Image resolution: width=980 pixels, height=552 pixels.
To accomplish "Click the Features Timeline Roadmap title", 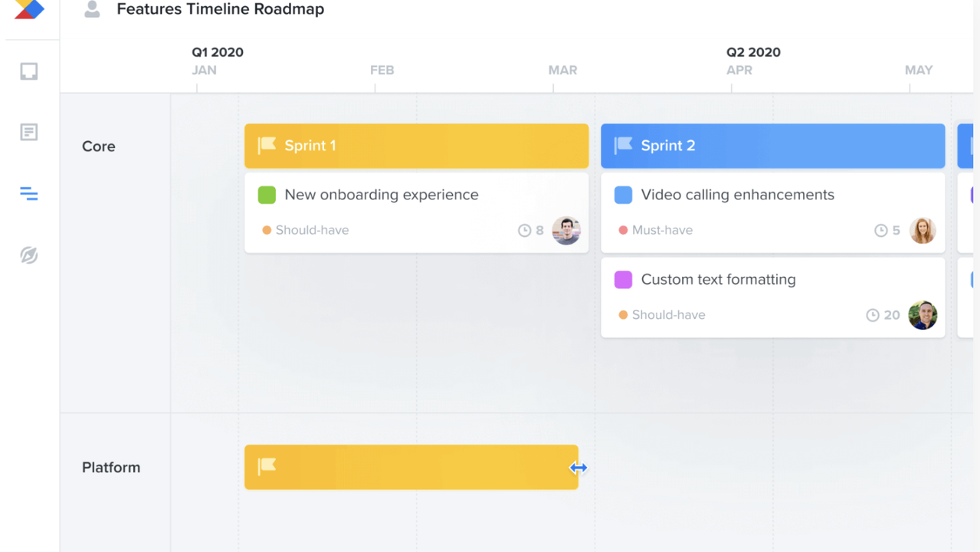I will click(x=220, y=9).
